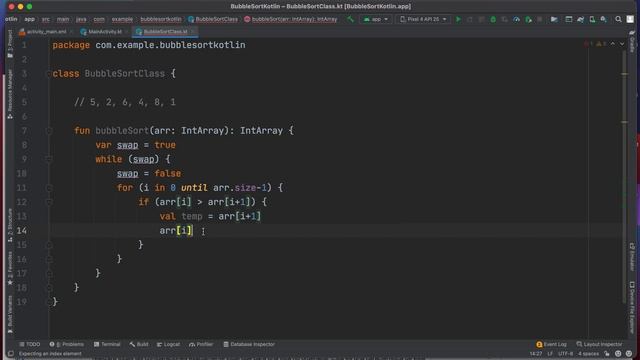Start debugging with the green bug icon
Screen dimensions: 640x360
pos(493,19)
